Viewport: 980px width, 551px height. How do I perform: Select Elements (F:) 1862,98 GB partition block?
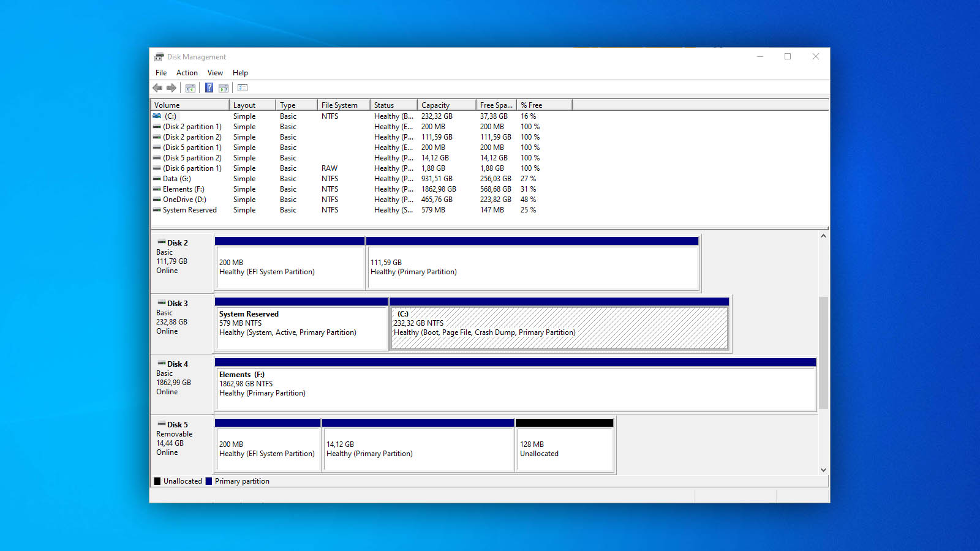pyautogui.click(x=516, y=384)
